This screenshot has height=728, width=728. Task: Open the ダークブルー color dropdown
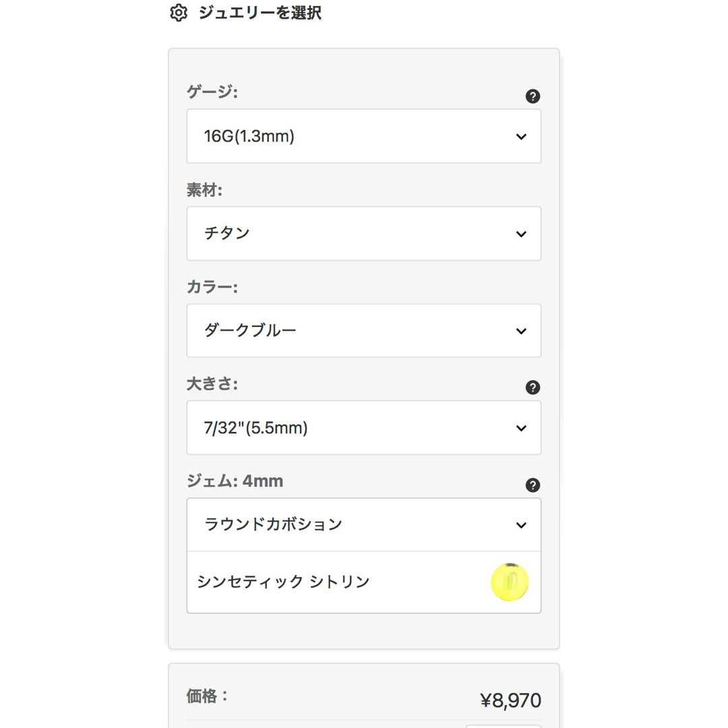(363, 330)
